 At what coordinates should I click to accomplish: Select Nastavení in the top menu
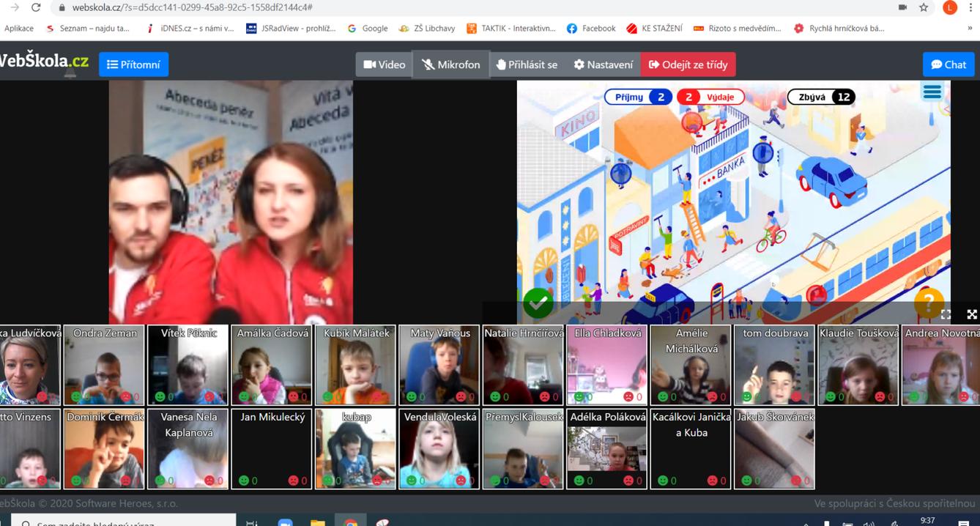pyautogui.click(x=603, y=64)
